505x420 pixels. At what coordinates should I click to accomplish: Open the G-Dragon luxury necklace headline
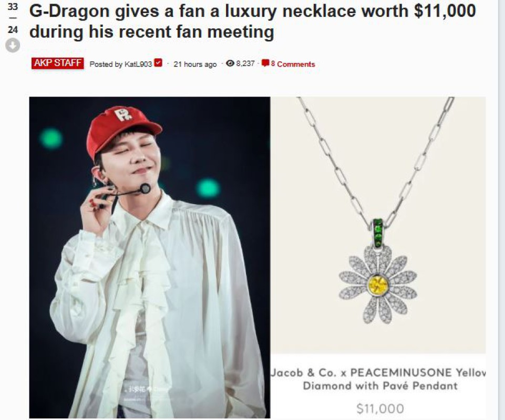(252, 21)
